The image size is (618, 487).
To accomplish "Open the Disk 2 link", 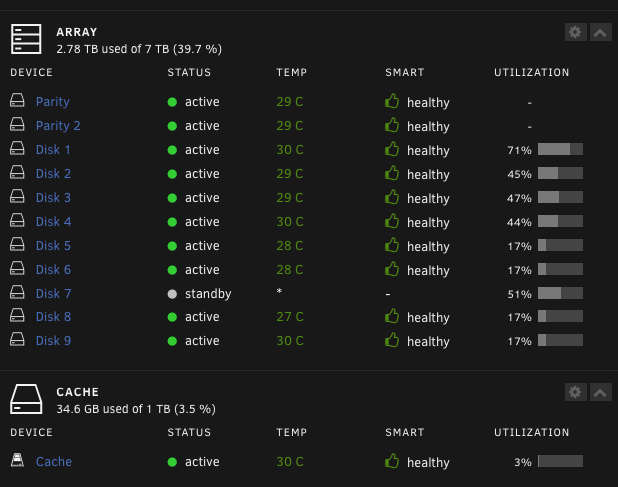I will coord(53,174).
